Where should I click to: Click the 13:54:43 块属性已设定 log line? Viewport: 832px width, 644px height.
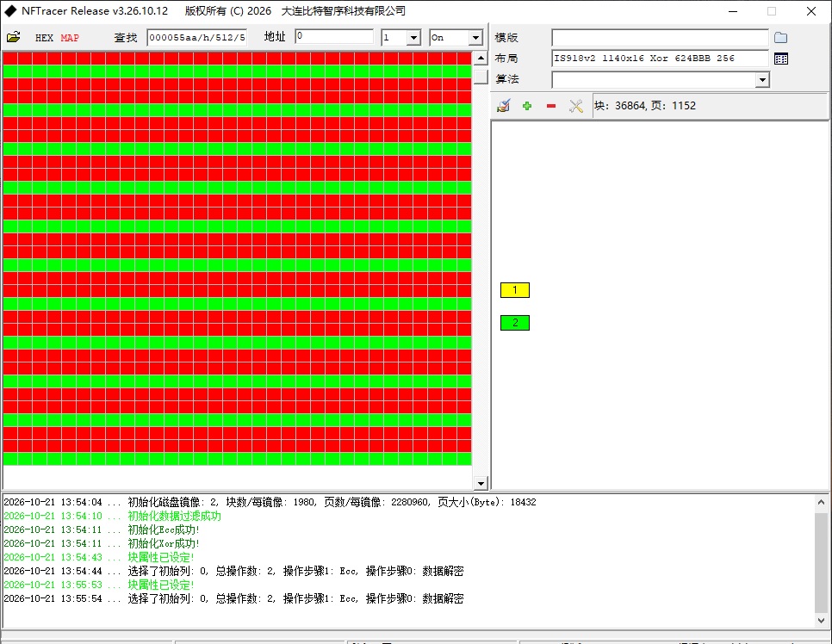(99, 557)
